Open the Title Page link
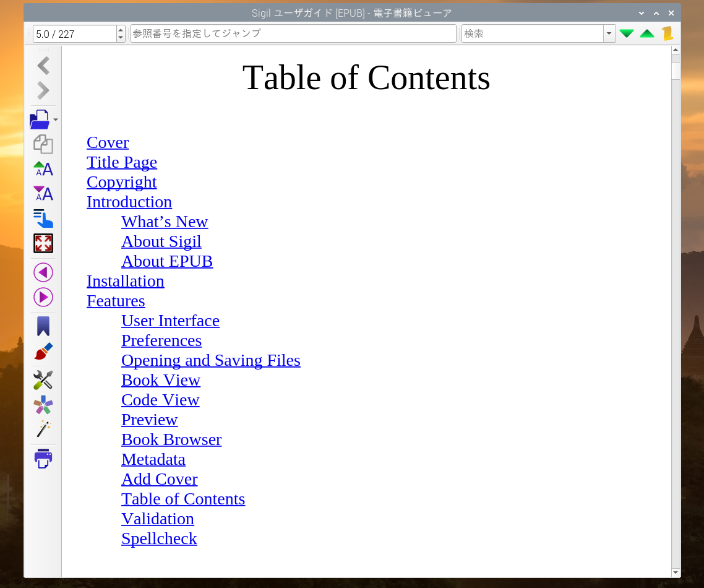Screen dimensions: 704x588 [122, 162]
